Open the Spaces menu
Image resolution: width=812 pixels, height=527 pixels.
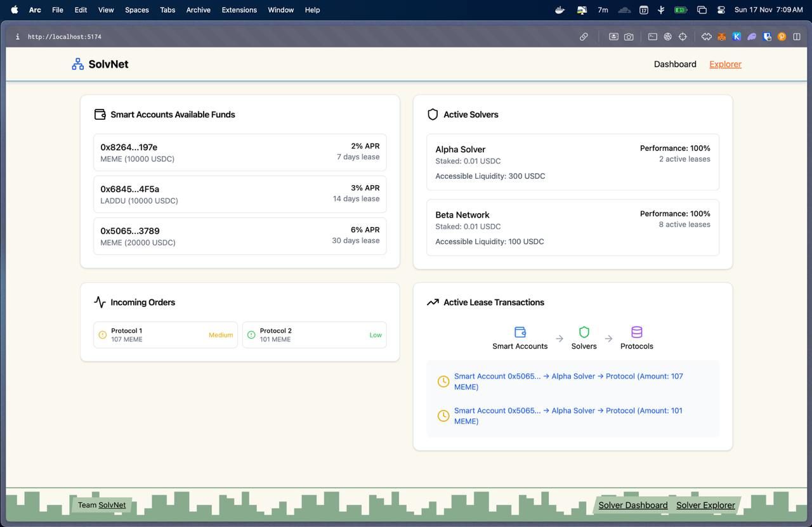(136, 10)
